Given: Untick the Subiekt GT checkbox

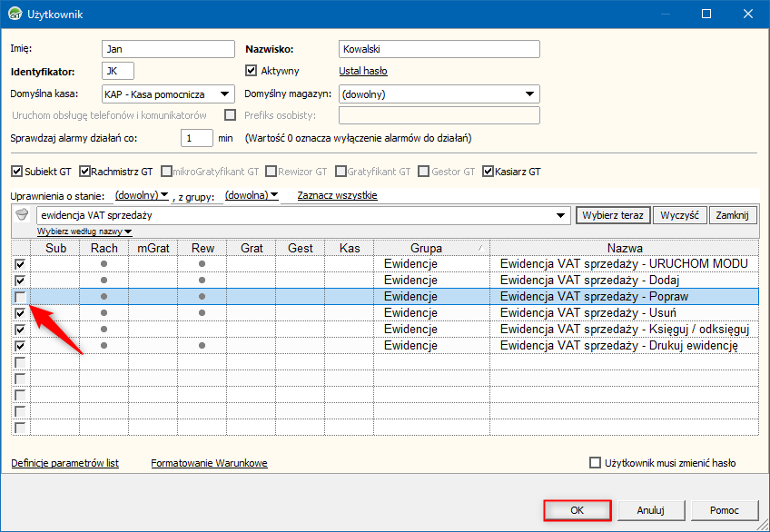Looking at the screenshot, I should pyautogui.click(x=16, y=171).
